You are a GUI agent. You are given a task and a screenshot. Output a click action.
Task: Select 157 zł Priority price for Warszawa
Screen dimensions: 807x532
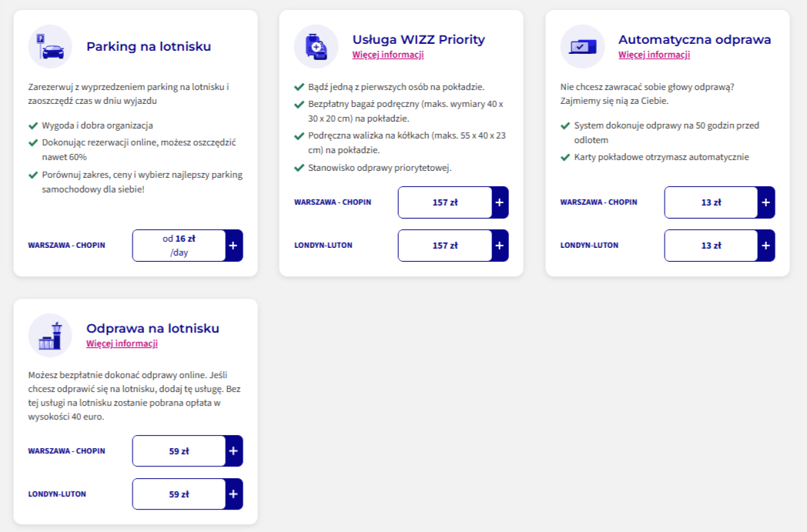[x=445, y=202]
